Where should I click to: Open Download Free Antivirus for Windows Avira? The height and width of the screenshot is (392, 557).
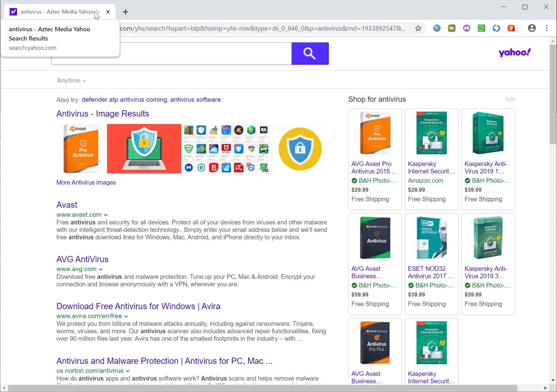pos(138,306)
